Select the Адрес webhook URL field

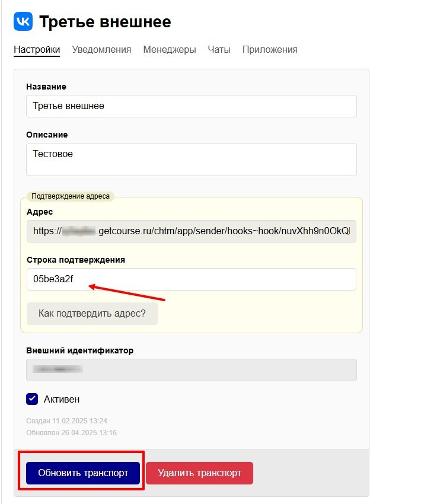(192, 231)
